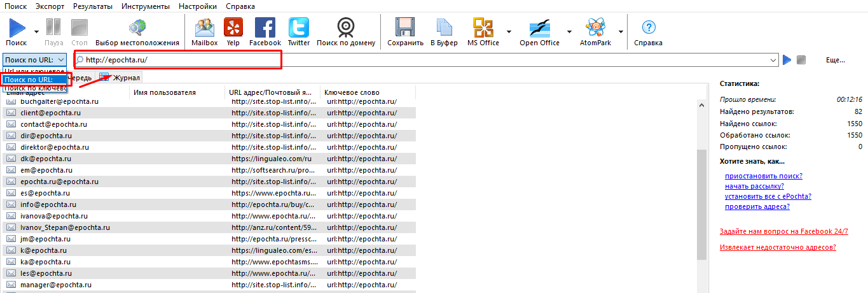The image size is (868, 293).
Task: Open the Справка menu in menu bar
Action: click(240, 6)
